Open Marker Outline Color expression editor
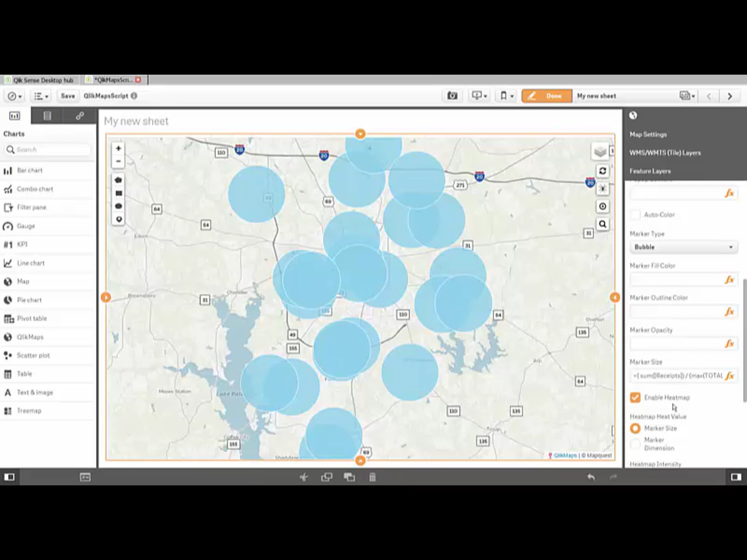The height and width of the screenshot is (560, 747). (729, 311)
